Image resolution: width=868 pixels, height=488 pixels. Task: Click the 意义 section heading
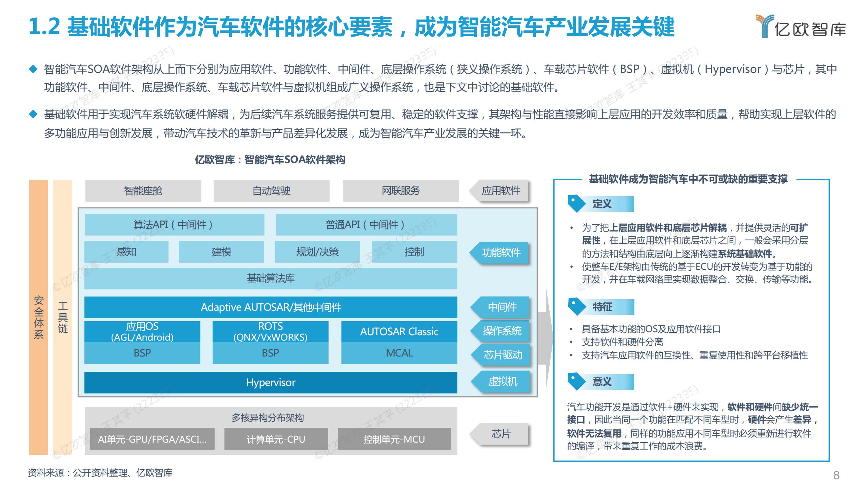tap(602, 382)
